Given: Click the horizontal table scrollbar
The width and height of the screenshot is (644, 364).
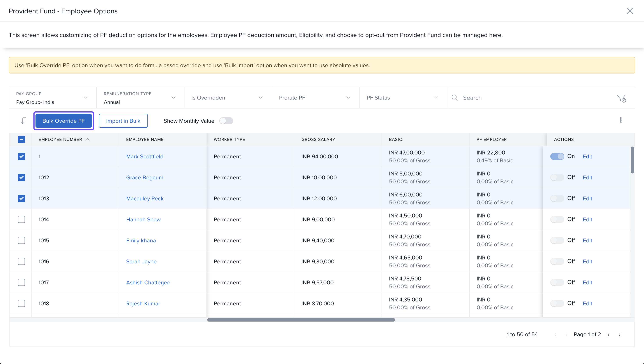Looking at the screenshot, I should 301,320.
